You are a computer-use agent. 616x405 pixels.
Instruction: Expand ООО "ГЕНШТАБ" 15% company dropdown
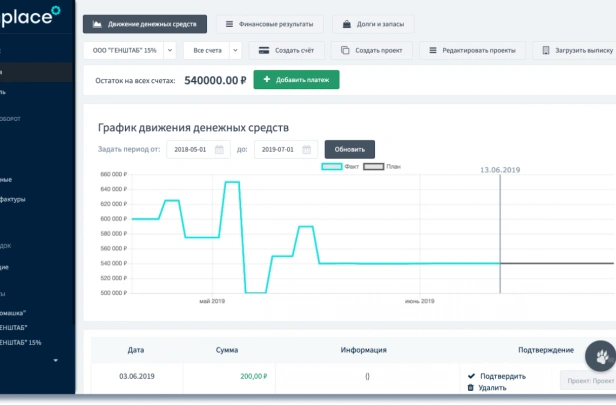click(170, 50)
